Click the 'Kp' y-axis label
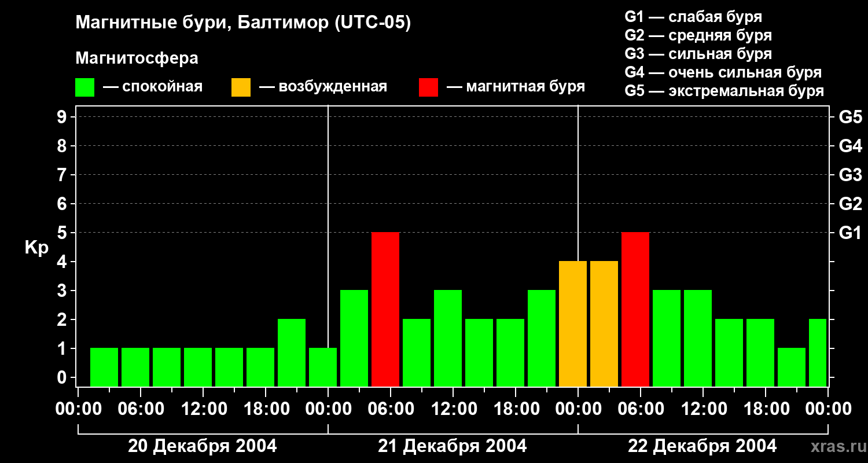 point(36,247)
